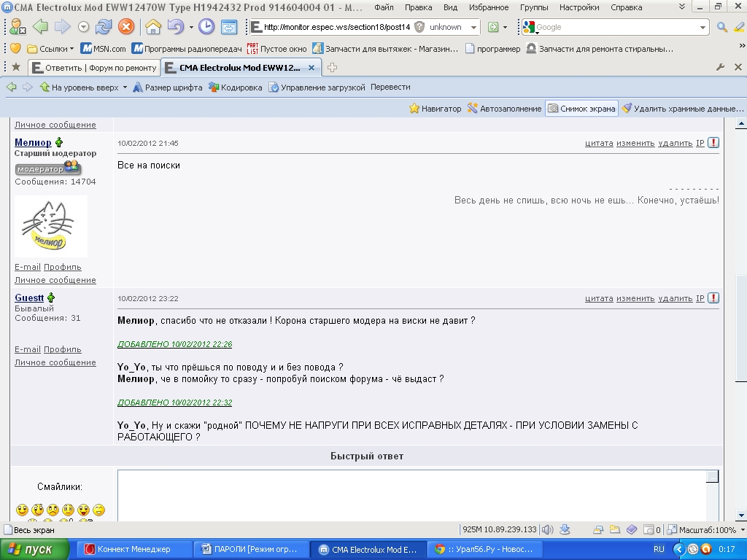The image size is (747, 560).
Task: Click the magnifier search icon
Action: pos(721,27)
